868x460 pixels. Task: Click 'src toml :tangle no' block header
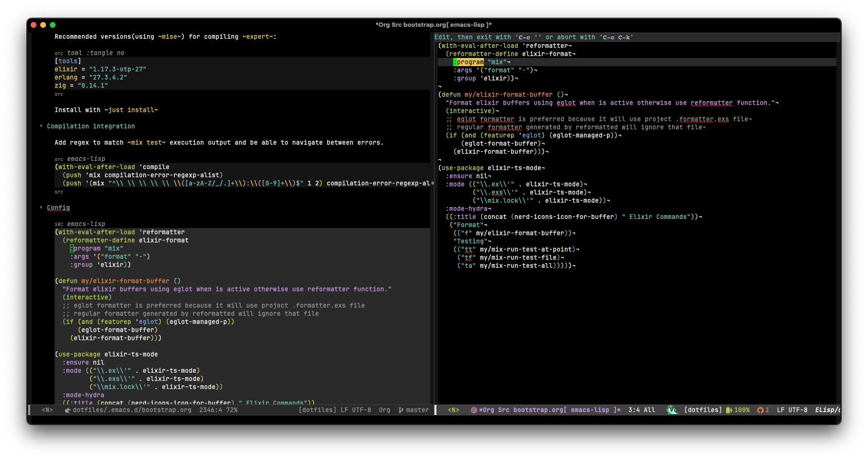click(90, 53)
